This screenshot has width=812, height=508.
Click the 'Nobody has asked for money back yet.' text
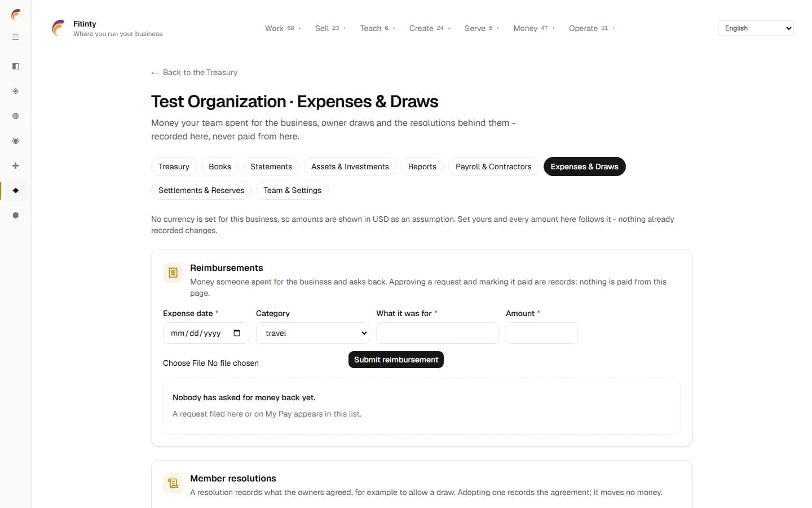coord(244,397)
